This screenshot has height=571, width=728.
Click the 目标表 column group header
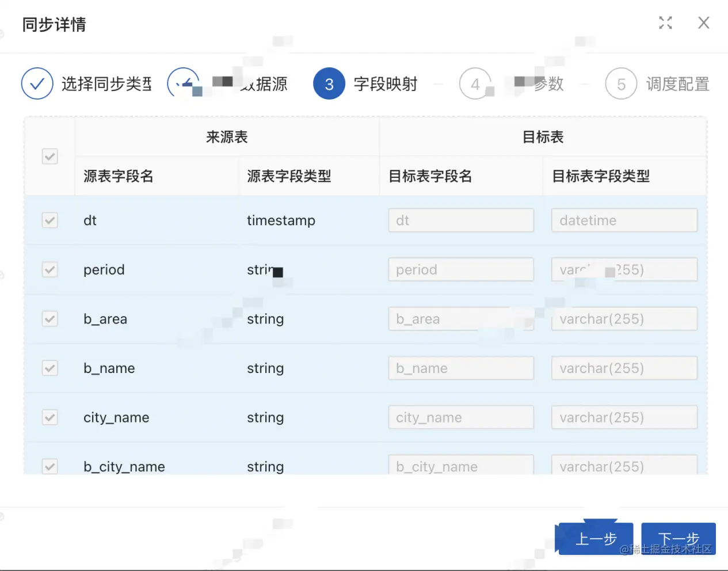click(x=543, y=137)
